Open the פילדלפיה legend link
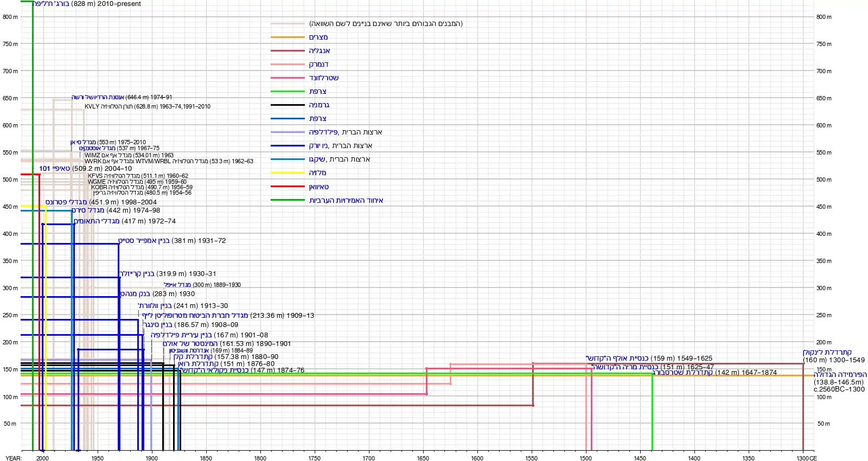The image size is (868, 461). click(x=323, y=132)
